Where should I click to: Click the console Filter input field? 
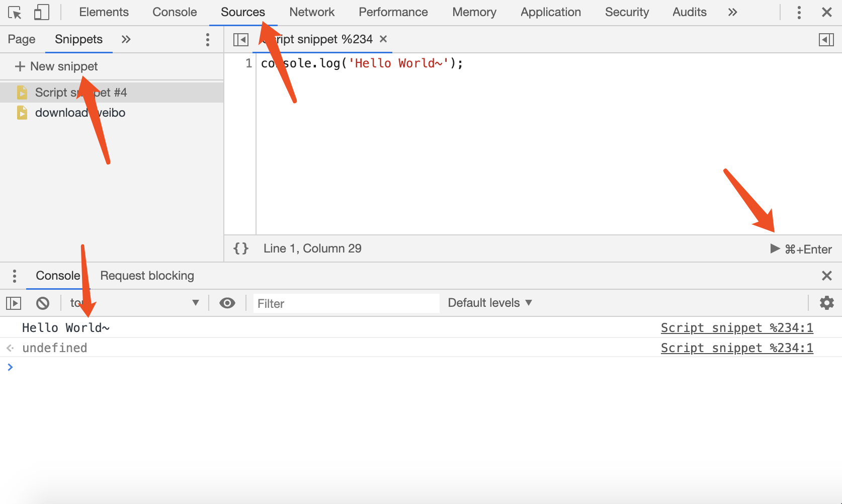[x=346, y=303]
